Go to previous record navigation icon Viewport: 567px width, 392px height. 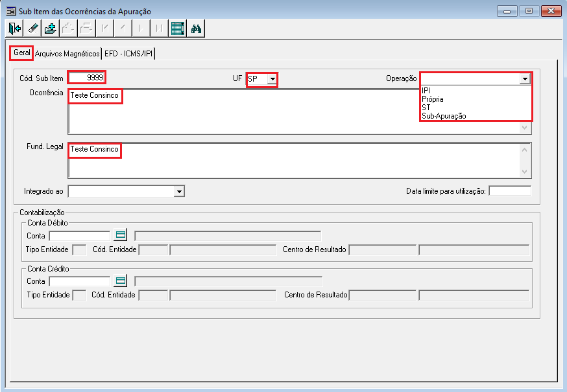(x=123, y=29)
